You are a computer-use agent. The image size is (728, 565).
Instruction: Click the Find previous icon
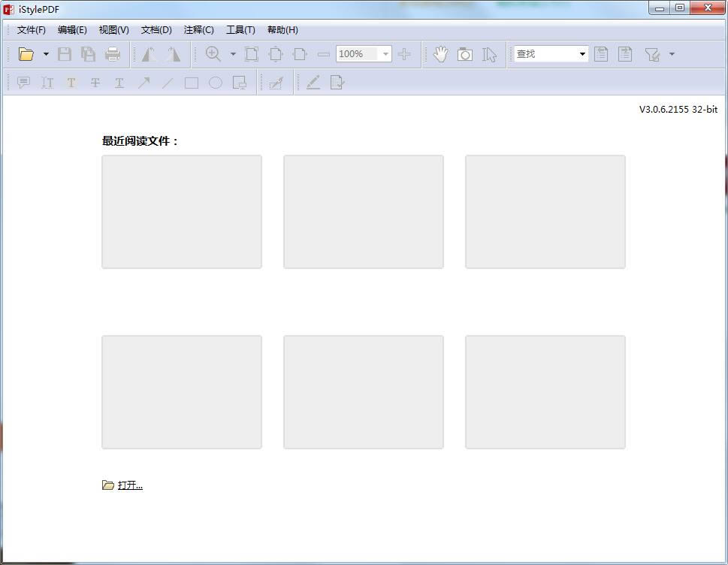601,54
